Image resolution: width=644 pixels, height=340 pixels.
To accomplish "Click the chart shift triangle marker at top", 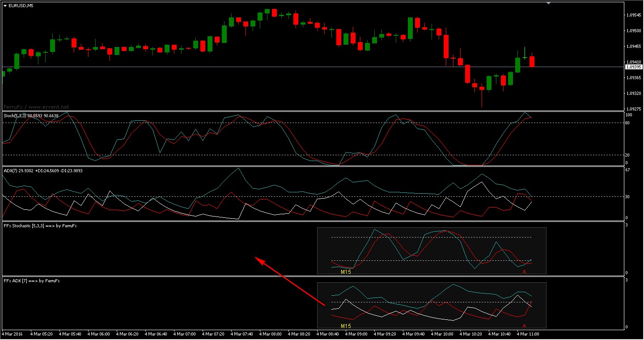I will click(548, 3).
